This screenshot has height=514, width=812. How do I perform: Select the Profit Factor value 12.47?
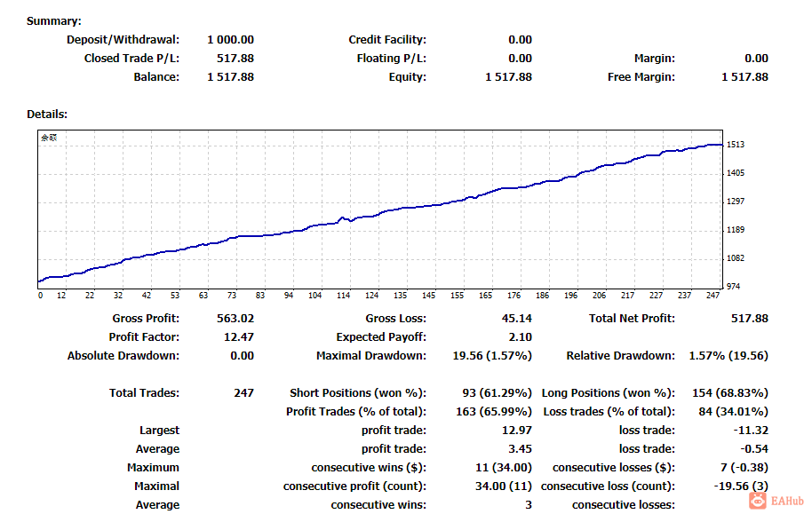tap(239, 337)
